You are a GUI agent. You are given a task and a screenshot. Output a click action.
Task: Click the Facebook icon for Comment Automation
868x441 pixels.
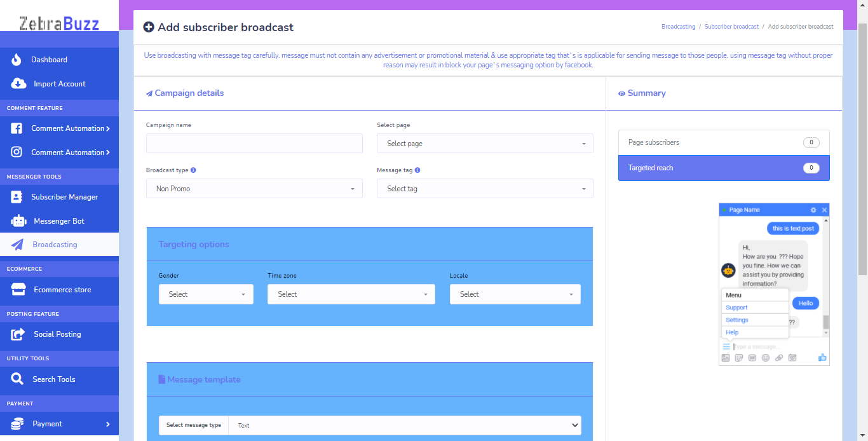(x=17, y=128)
